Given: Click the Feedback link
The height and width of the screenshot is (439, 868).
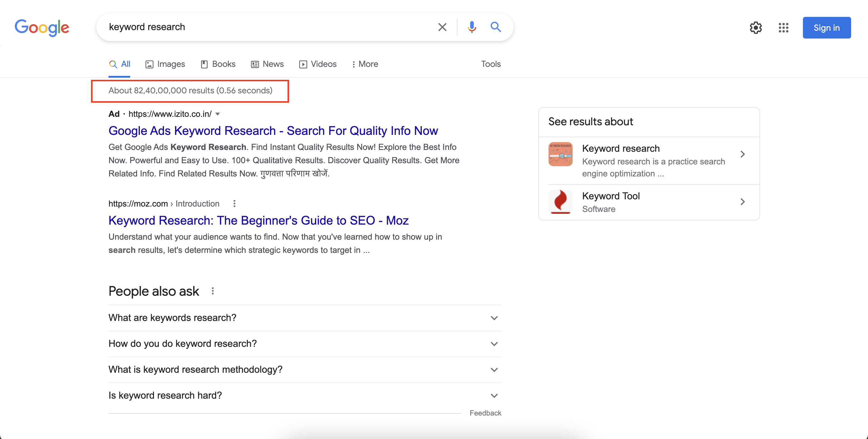Looking at the screenshot, I should point(485,413).
